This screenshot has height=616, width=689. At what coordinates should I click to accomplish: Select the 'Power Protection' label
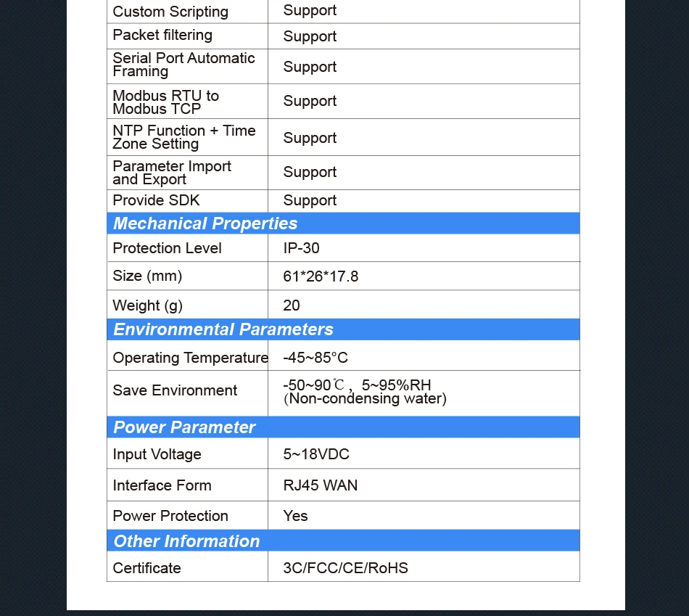click(x=170, y=516)
